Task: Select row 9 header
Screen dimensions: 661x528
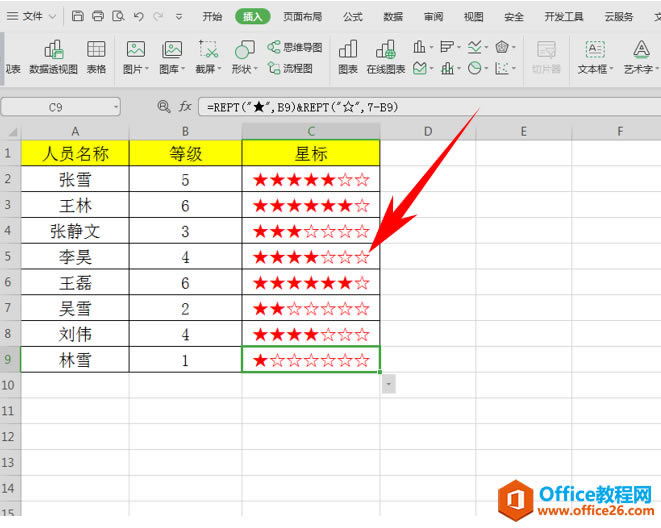Action: pyautogui.click(x=10, y=359)
